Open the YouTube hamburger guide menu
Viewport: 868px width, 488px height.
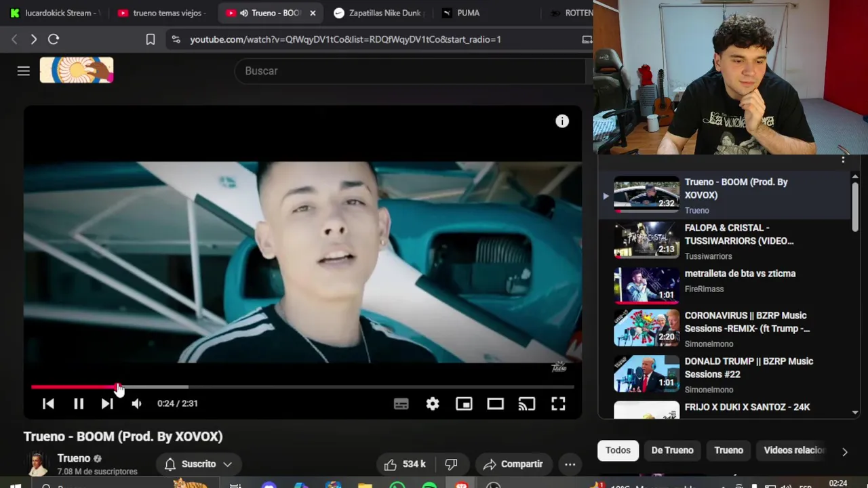point(24,70)
